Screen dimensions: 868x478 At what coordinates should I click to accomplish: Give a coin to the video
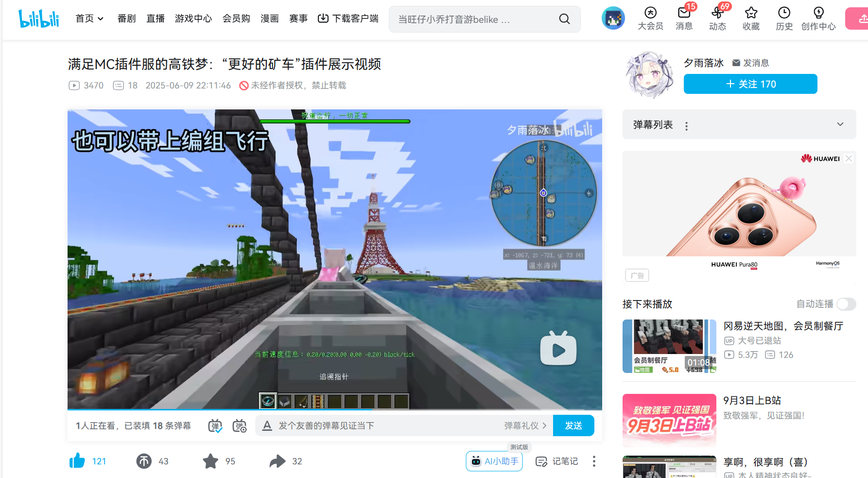tap(144, 461)
